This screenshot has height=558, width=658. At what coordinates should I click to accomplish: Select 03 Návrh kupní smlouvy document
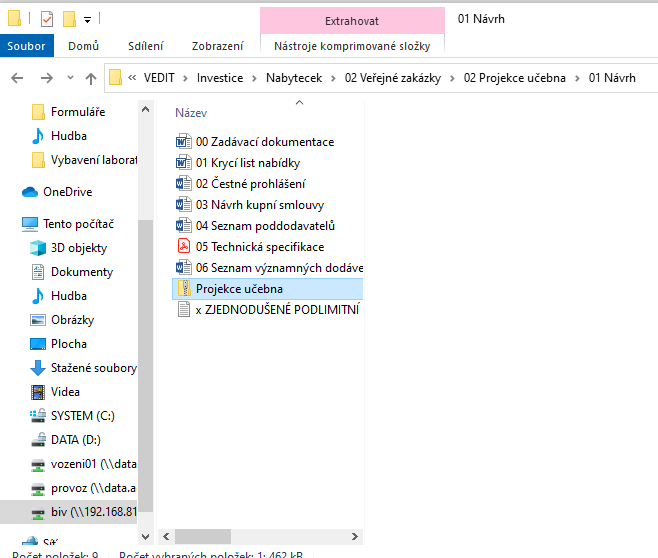click(259, 204)
